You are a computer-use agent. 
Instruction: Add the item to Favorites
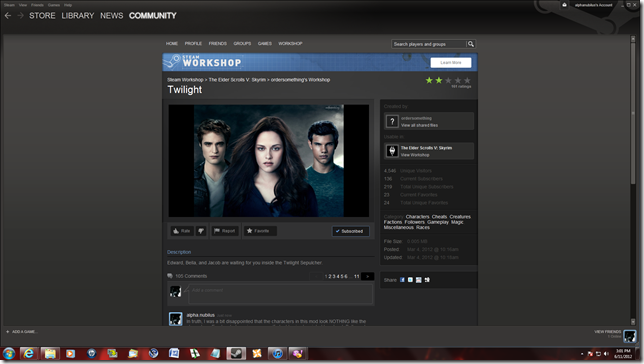(x=260, y=231)
